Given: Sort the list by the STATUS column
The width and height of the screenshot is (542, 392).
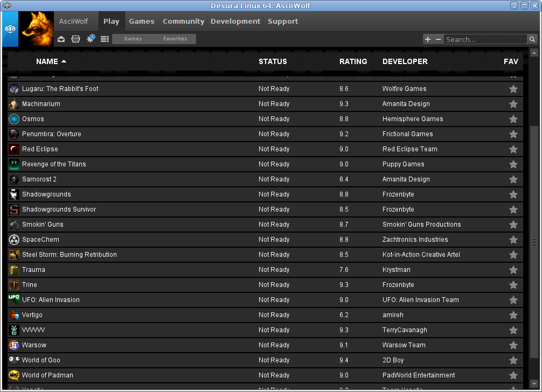Looking at the screenshot, I should point(273,61).
